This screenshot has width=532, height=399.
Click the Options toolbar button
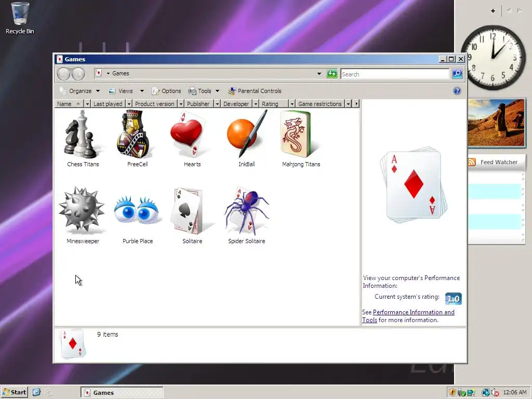[166, 91]
